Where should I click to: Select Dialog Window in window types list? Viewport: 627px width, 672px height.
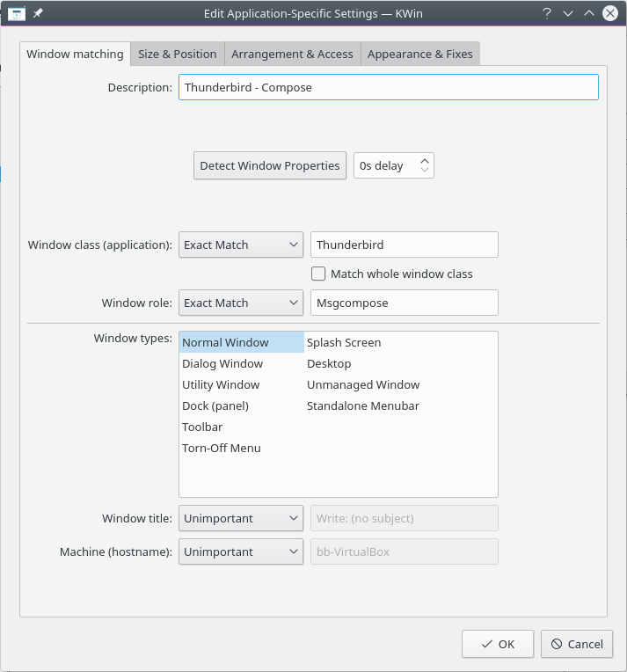coord(222,363)
